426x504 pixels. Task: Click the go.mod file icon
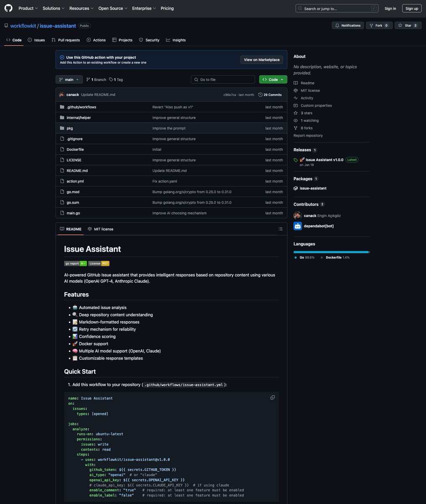(x=62, y=192)
